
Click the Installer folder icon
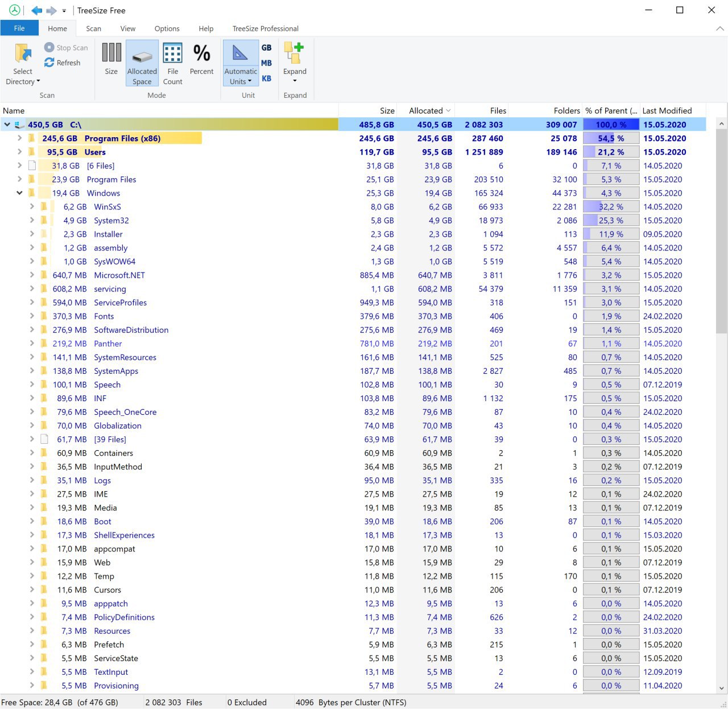(x=44, y=234)
